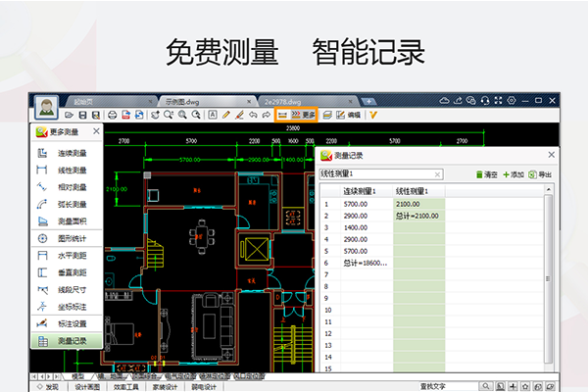Close the 更多测量 panel
The image size is (588, 392).
tap(96, 131)
